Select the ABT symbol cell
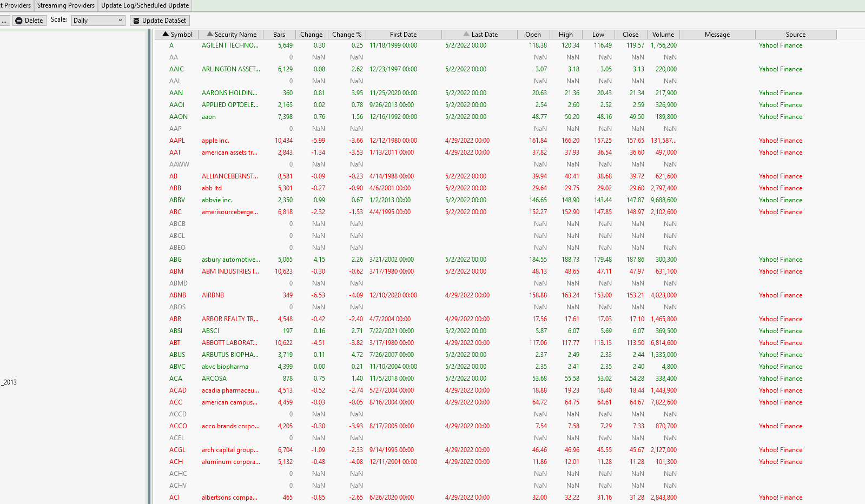Viewport: 865px width, 504px height. click(x=175, y=343)
